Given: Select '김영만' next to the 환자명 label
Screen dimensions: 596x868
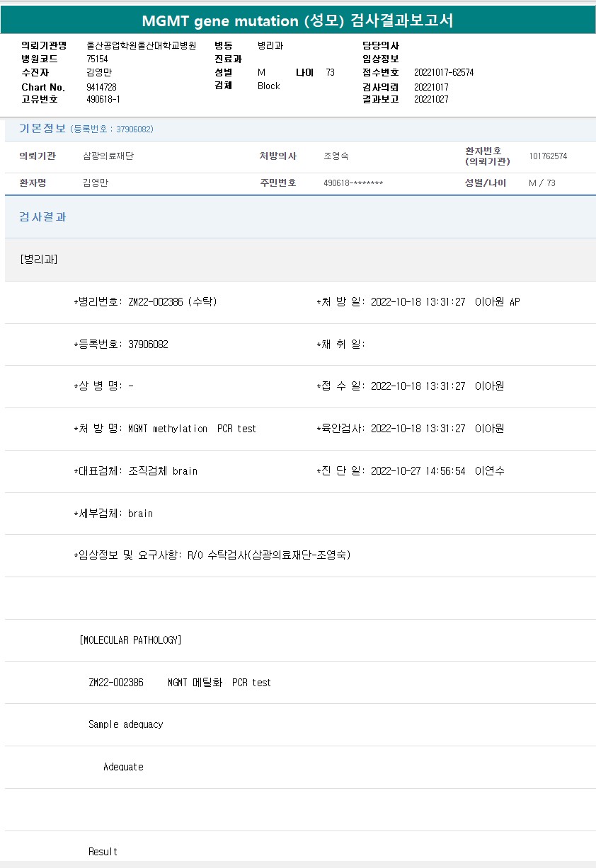Looking at the screenshot, I should tap(96, 183).
